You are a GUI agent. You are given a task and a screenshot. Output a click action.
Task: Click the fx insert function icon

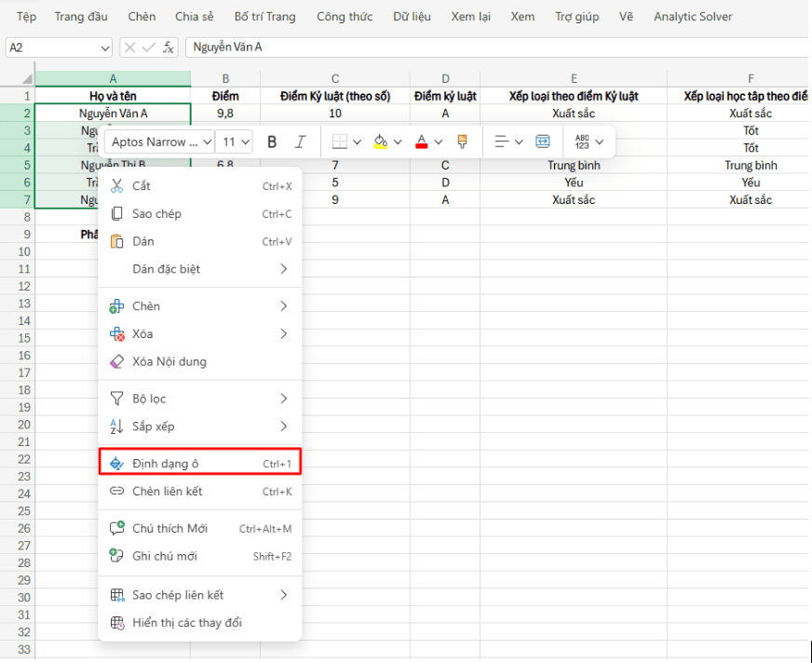coord(169,47)
